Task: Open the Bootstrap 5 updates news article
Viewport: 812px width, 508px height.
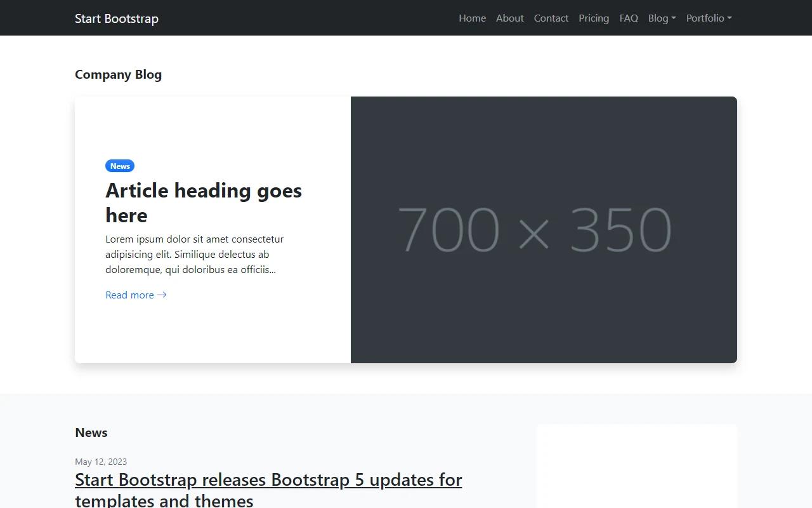Action: pyautogui.click(x=268, y=489)
